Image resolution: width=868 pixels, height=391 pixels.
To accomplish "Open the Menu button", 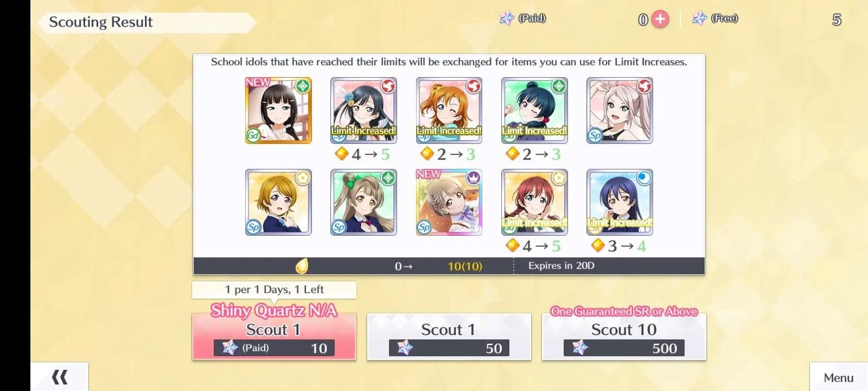I will (x=839, y=377).
